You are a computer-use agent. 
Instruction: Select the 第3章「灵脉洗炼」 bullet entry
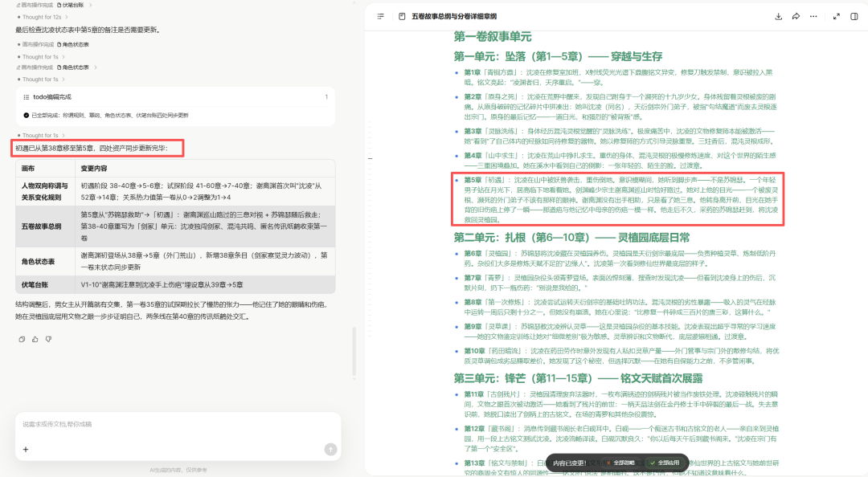click(617, 137)
